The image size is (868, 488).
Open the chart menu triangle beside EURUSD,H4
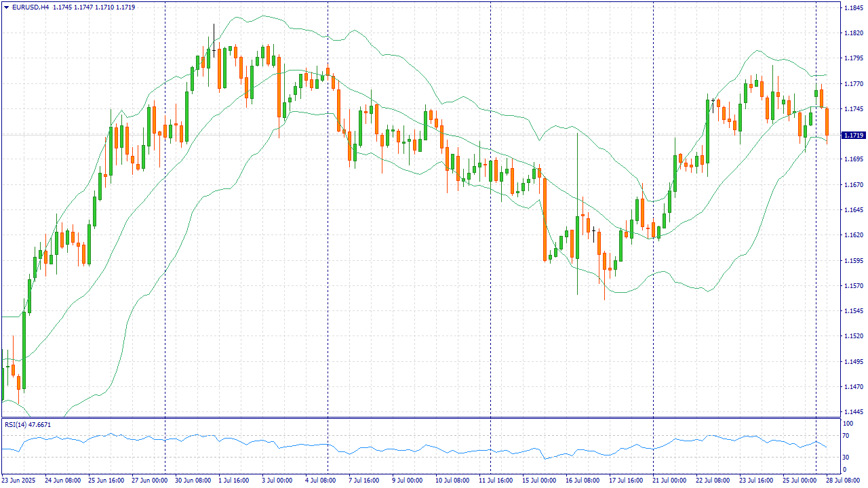(x=6, y=7)
